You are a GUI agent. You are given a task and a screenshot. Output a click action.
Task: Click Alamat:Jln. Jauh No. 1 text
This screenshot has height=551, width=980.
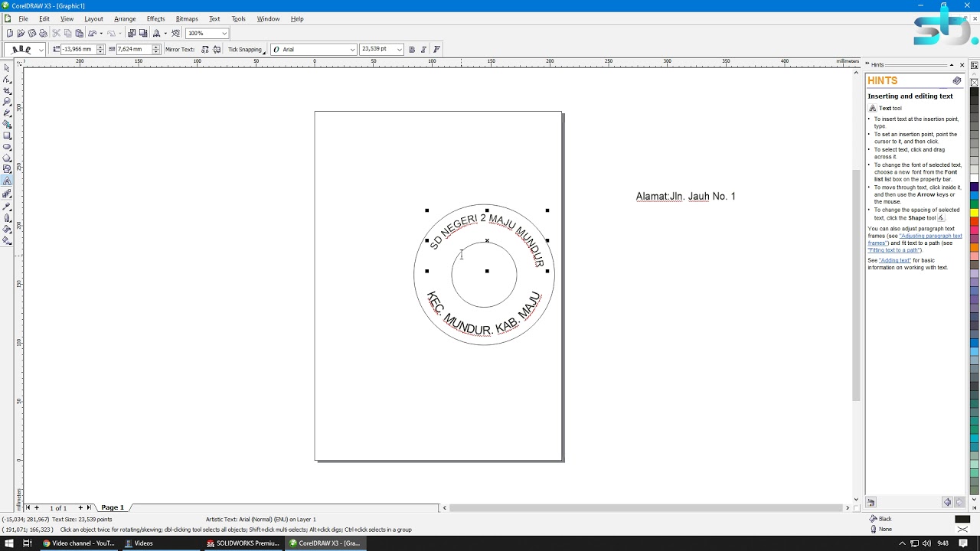(x=685, y=197)
